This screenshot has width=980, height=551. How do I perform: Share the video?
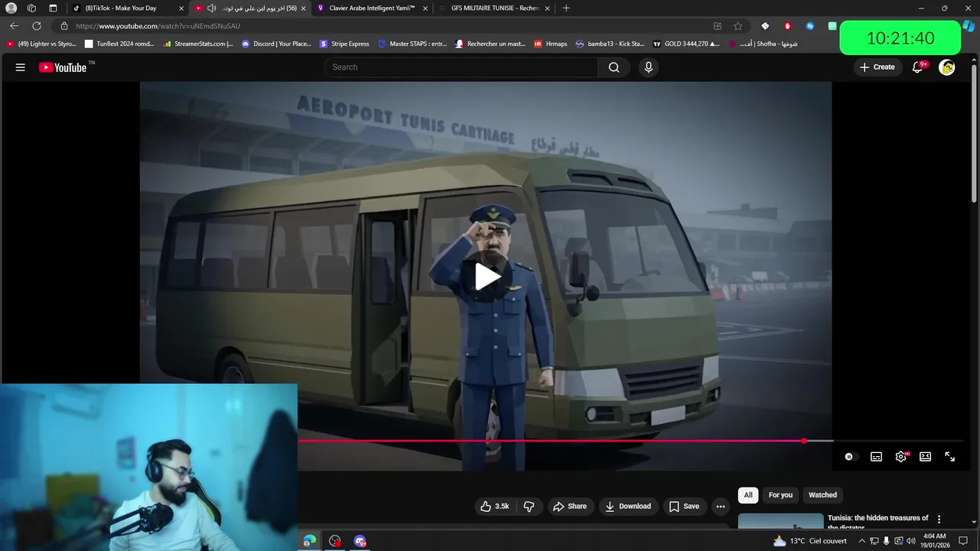click(x=570, y=507)
